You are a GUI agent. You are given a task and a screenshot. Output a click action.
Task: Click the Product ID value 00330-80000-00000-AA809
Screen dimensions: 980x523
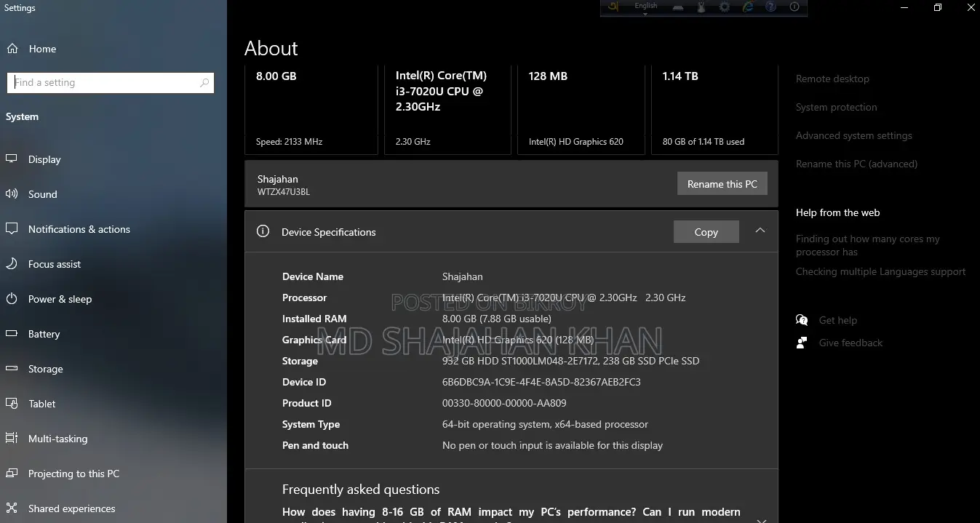pyautogui.click(x=504, y=403)
